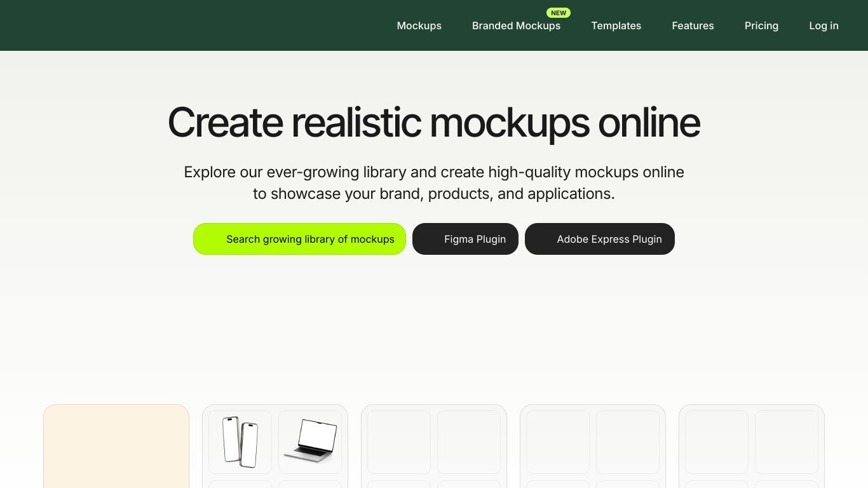Select the laptop mockup thumbnail
868x488 pixels.
tap(310, 442)
